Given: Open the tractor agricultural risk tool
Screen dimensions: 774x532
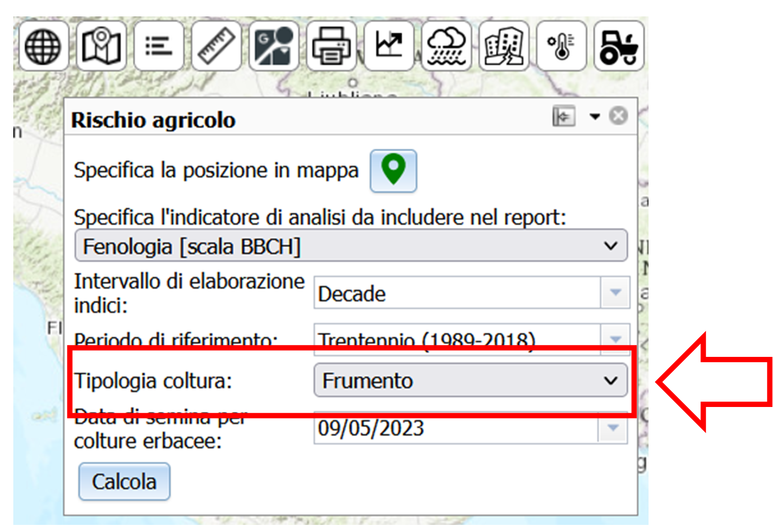Looking at the screenshot, I should point(619,46).
